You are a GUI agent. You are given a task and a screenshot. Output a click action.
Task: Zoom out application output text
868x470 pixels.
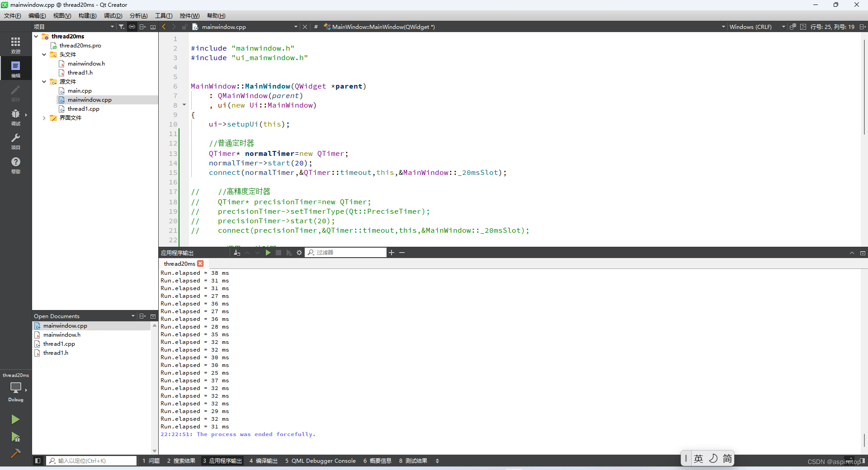tap(402, 253)
